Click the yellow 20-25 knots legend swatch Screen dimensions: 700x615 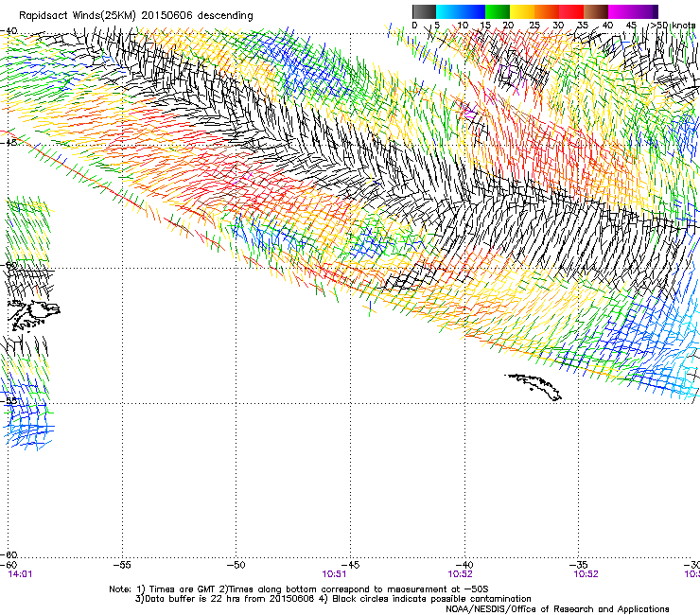(x=522, y=11)
